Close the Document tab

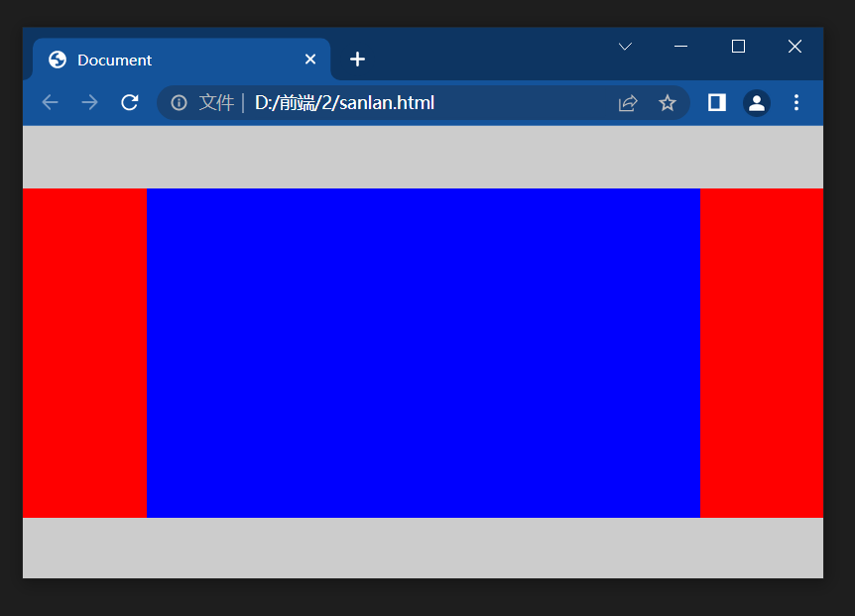(310, 59)
